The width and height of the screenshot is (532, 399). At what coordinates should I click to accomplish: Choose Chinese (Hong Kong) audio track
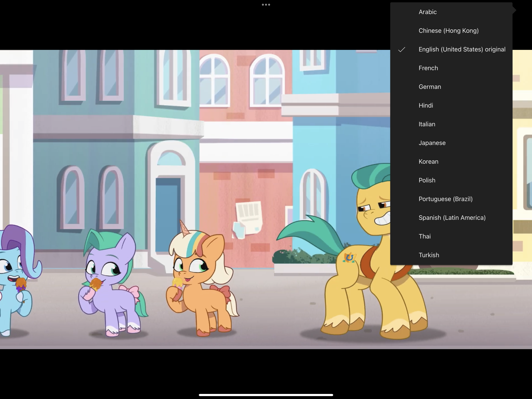point(448,31)
